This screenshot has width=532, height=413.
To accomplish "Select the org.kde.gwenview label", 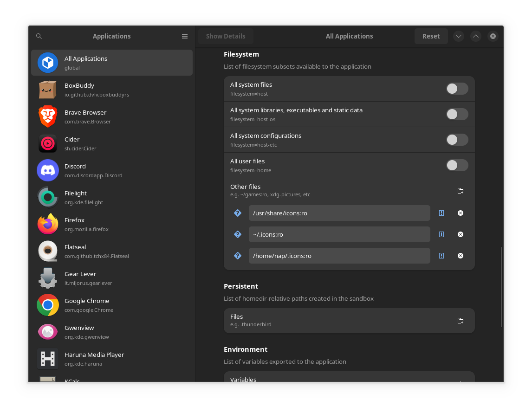I will click(x=87, y=337).
